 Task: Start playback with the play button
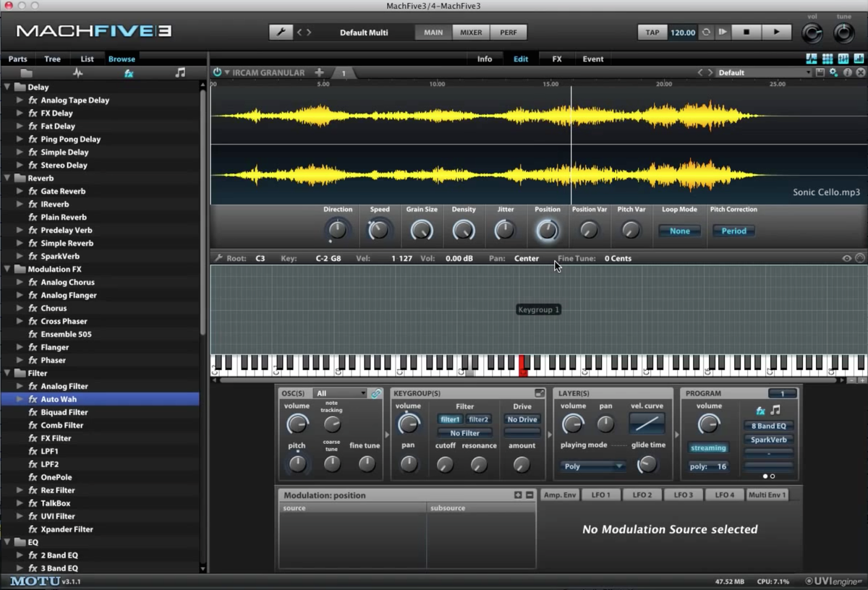coord(776,32)
